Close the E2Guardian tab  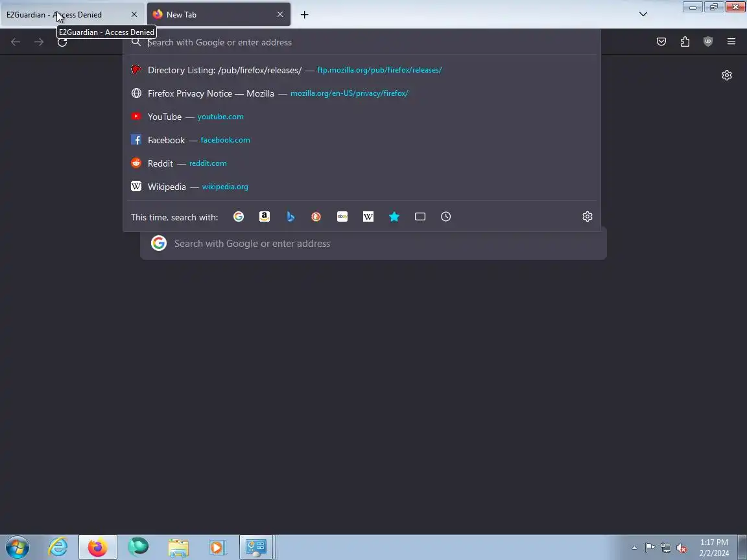[x=134, y=15]
